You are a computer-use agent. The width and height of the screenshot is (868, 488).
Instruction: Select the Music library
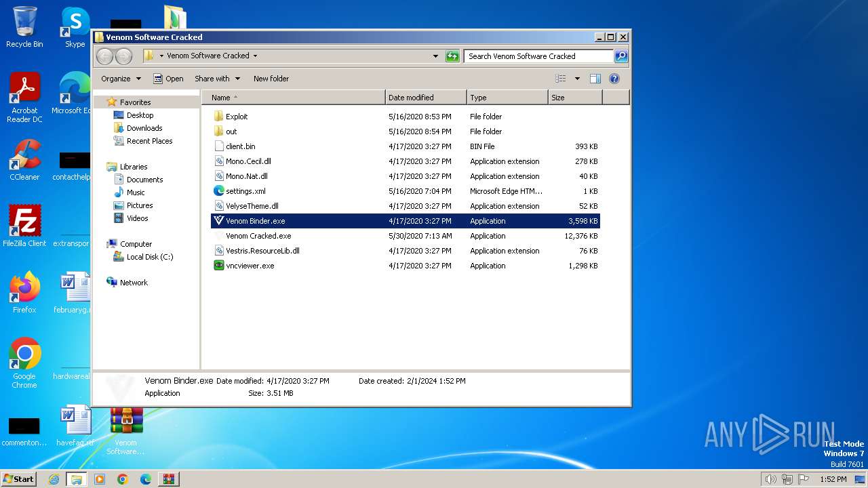[x=136, y=192]
